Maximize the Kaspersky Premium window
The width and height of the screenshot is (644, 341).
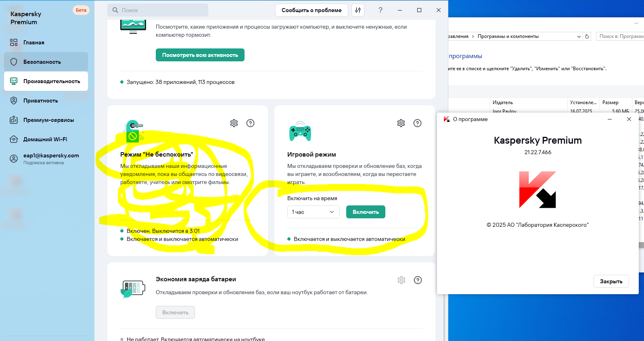click(x=419, y=10)
